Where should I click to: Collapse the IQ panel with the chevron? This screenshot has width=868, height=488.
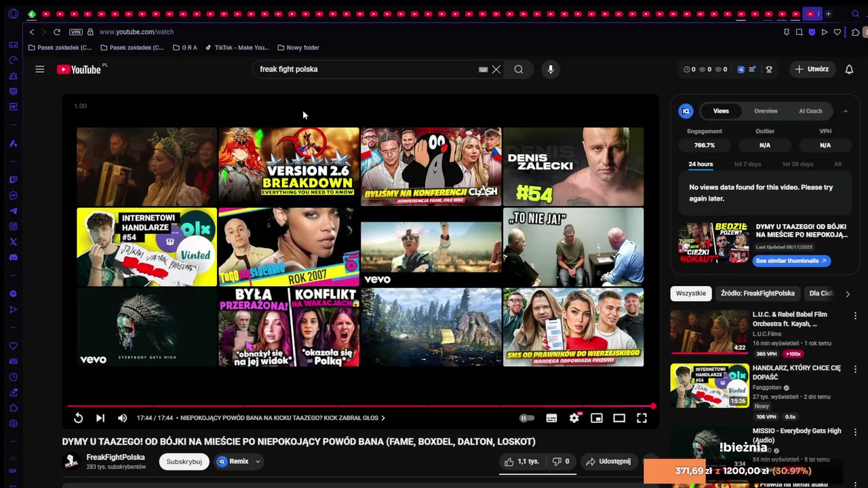(845, 111)
